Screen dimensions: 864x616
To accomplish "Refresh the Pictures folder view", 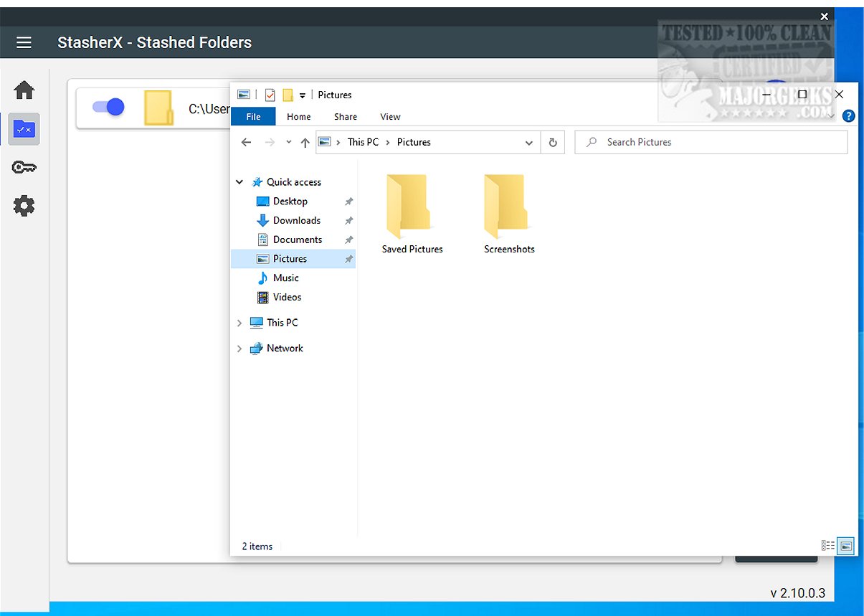I will coord(553,143).
